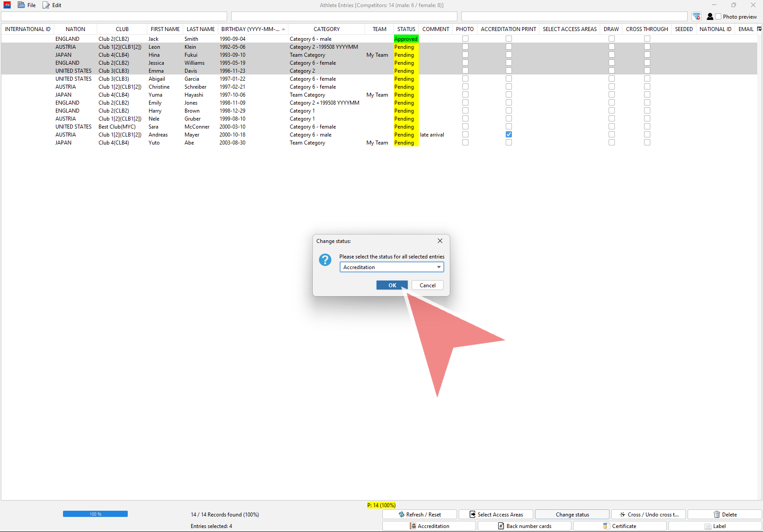Open the column chooser icon beside EMAIL
This screenshot has height=532, width=763.
tap(759, 29)
